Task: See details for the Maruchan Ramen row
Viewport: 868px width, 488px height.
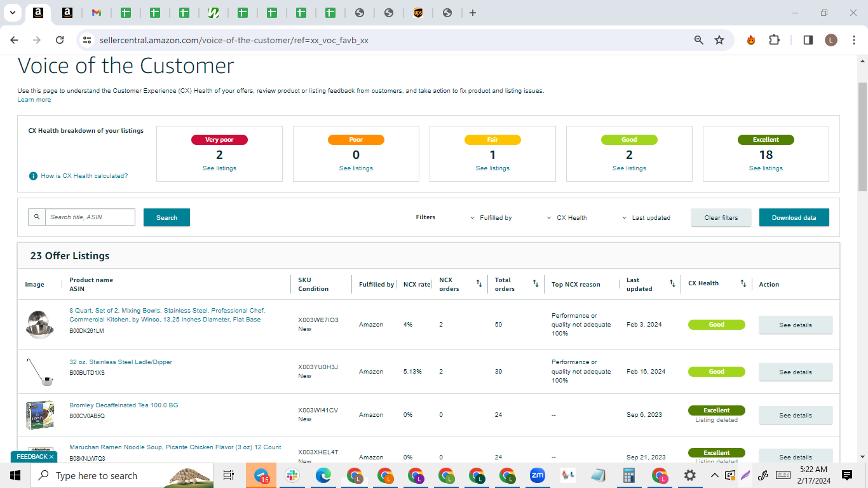Action: pos(796,457)
